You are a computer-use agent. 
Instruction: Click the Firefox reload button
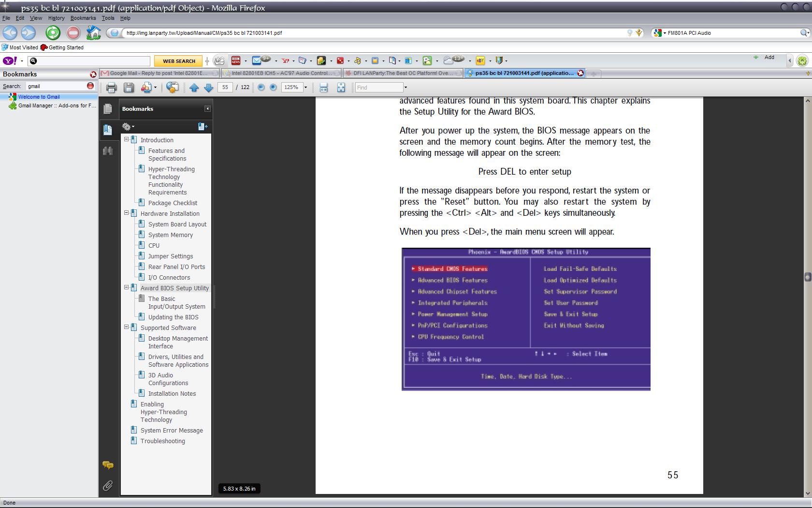pos(53,33)
